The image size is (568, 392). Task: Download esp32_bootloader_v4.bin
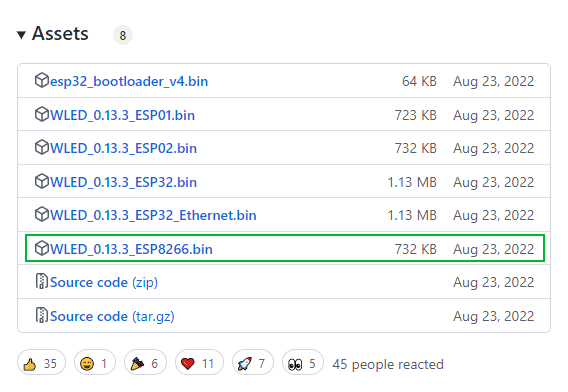129,81
